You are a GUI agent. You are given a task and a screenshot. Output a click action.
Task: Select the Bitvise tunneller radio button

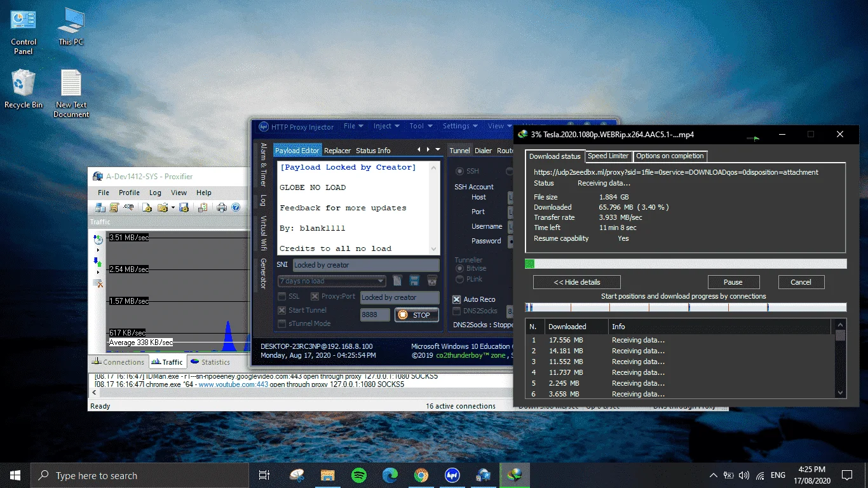point(459,269)
